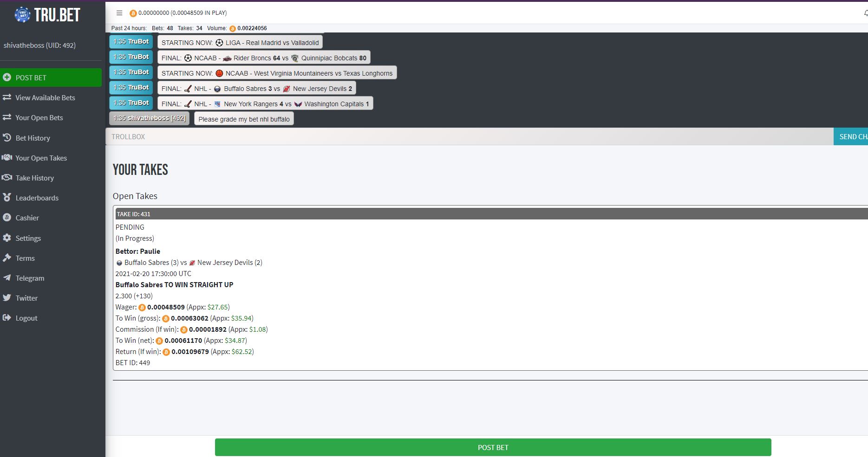868x457 pixels.
Task: Click the Terms link in sidebar
Action: (x=25, y=258)
